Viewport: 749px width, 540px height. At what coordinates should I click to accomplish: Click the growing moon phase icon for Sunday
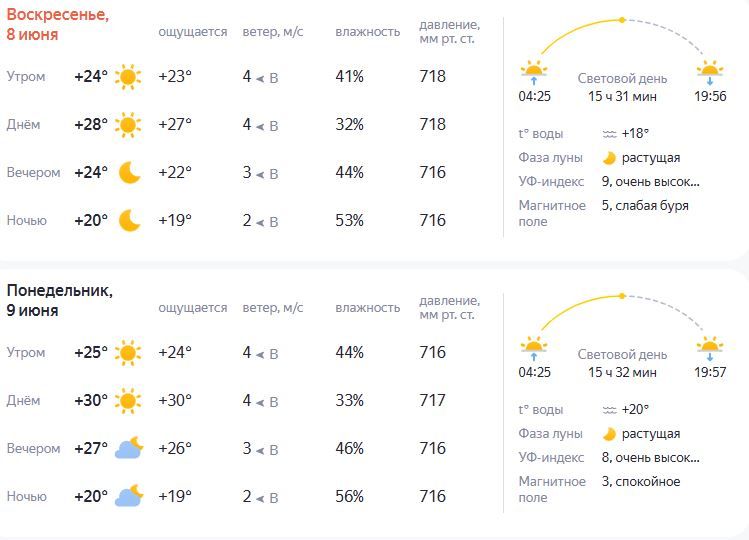[x=609, y=158]
